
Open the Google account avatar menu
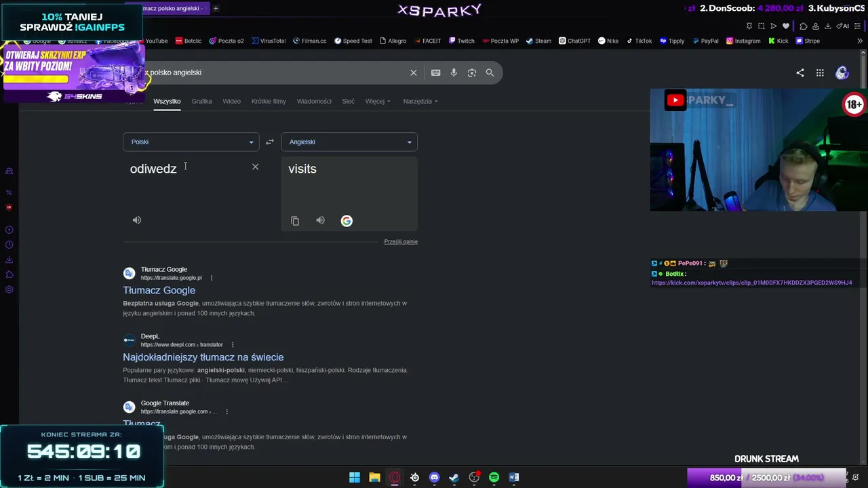coord(842,73)
